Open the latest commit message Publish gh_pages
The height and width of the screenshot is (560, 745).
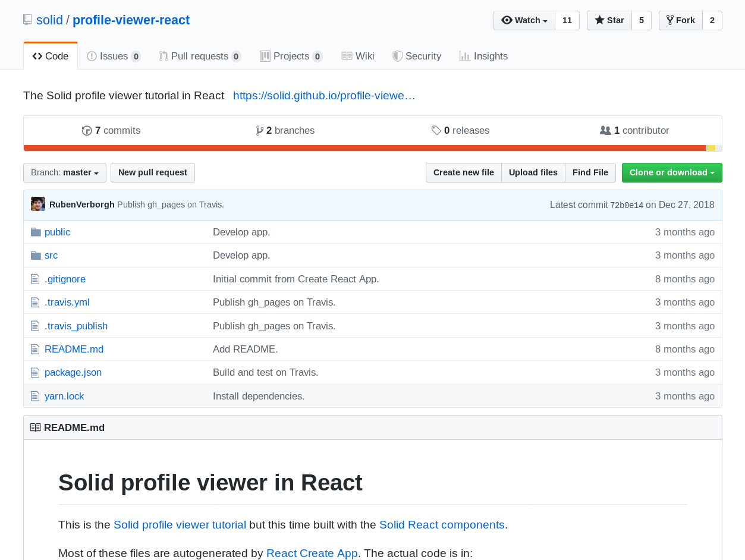[x=171, y=205]
